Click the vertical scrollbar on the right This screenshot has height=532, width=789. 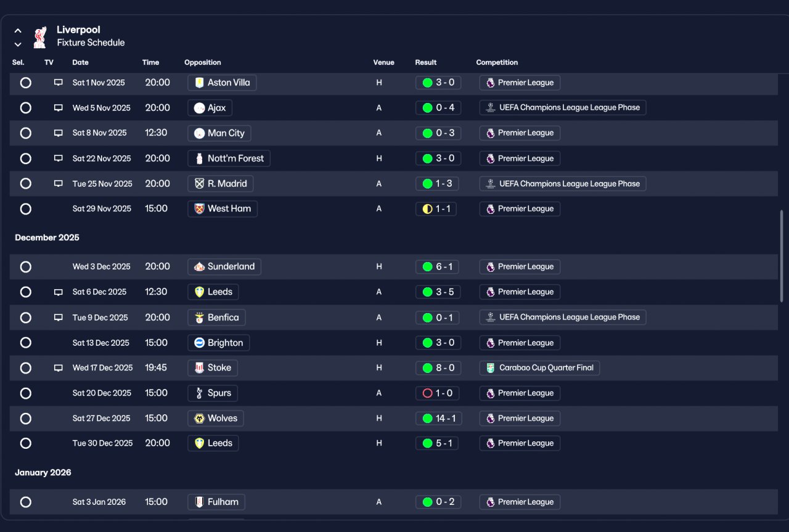pos(782,256)
